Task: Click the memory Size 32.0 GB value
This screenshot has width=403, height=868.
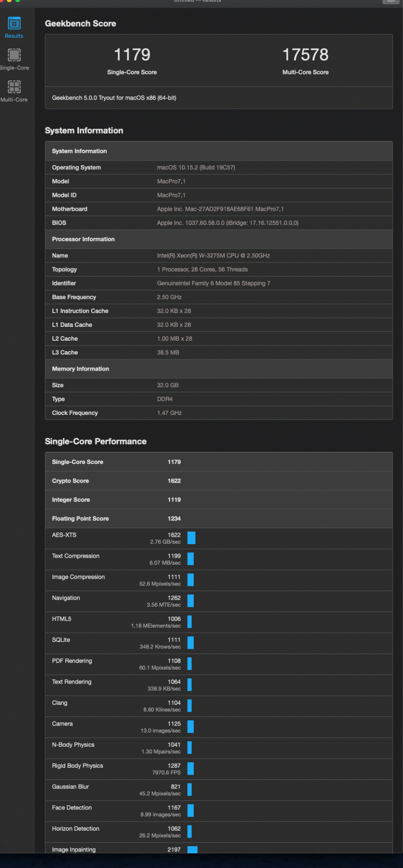Action: 168,385
